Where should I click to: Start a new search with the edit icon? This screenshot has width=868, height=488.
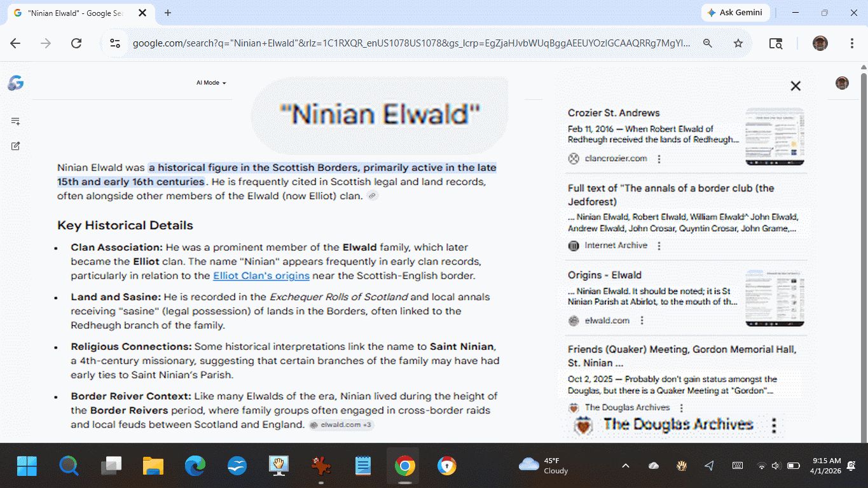(x=16, y=146)
